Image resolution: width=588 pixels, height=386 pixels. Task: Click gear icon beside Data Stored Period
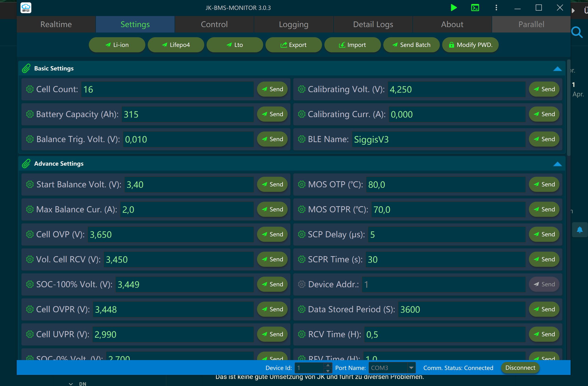click(302, 309)
